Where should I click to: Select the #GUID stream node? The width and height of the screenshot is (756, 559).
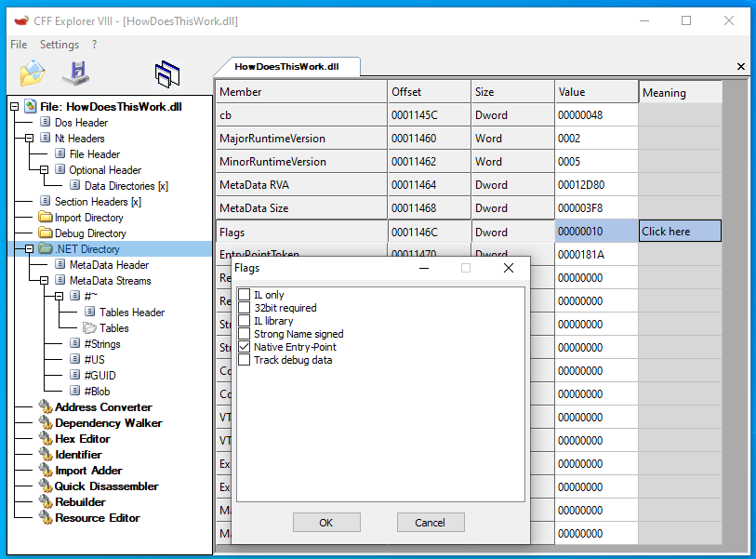[x=99, y=376]
